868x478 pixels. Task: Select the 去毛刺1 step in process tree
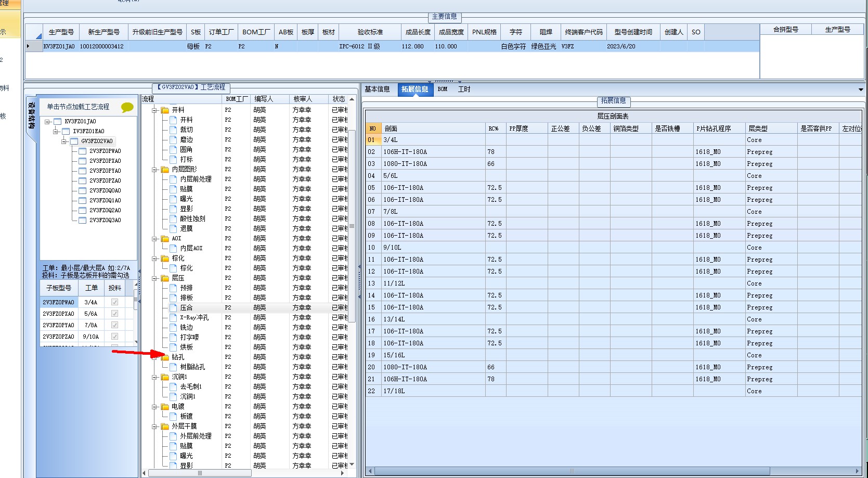(191, 387)
